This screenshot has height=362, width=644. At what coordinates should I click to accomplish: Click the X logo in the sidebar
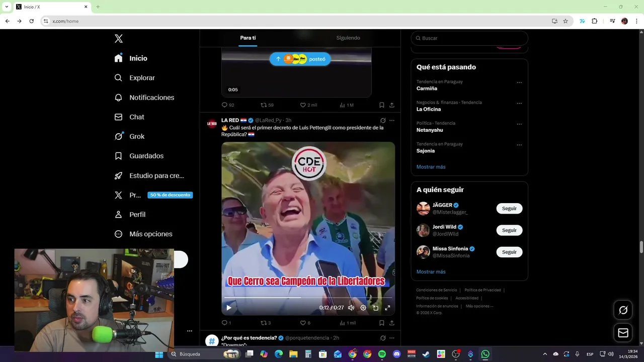click(x=119, y=39)
